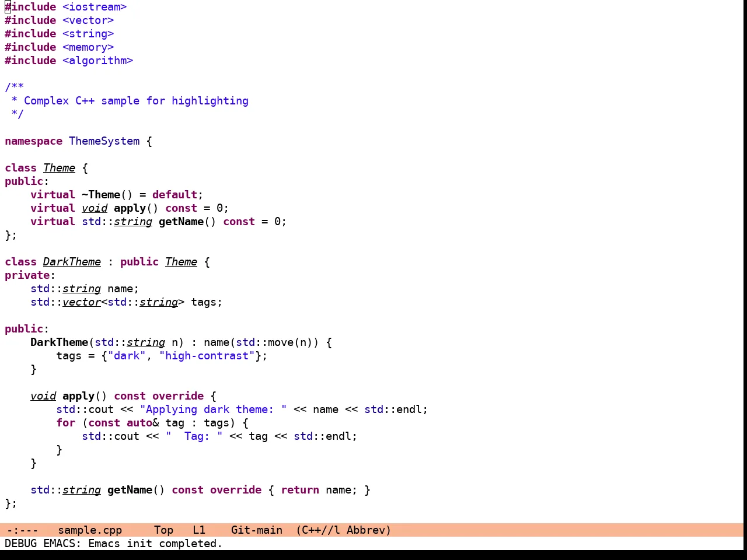Click the 'default' keyword
Viewport: 747px width, 560px height.
tap(175, 195)
